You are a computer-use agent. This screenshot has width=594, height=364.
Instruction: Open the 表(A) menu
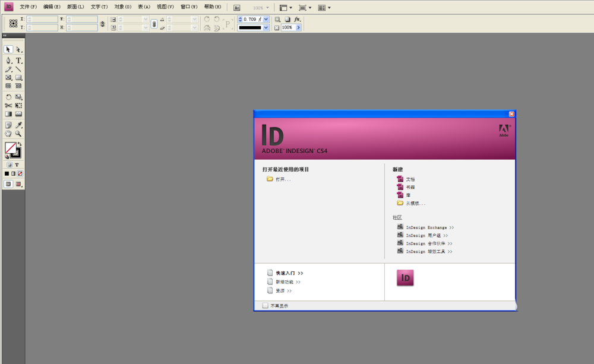(x=144, y=7)
